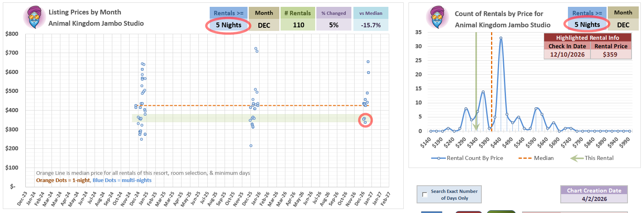Click the Highlighted Rental Info header

[587, 37]
